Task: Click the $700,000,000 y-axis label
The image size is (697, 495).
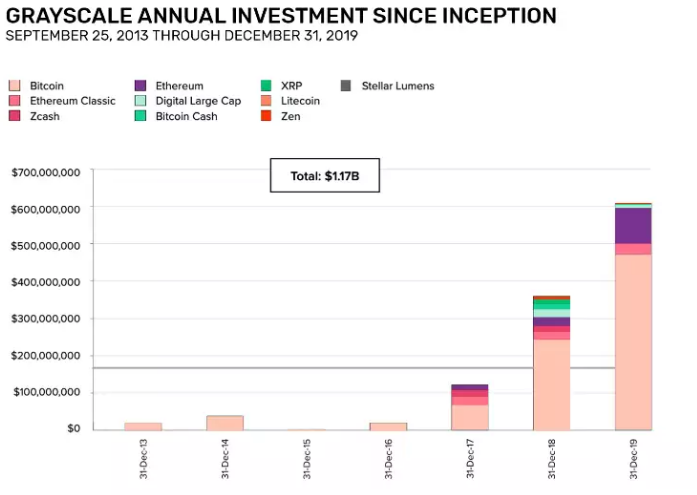Action: click(x=46, y=172)
